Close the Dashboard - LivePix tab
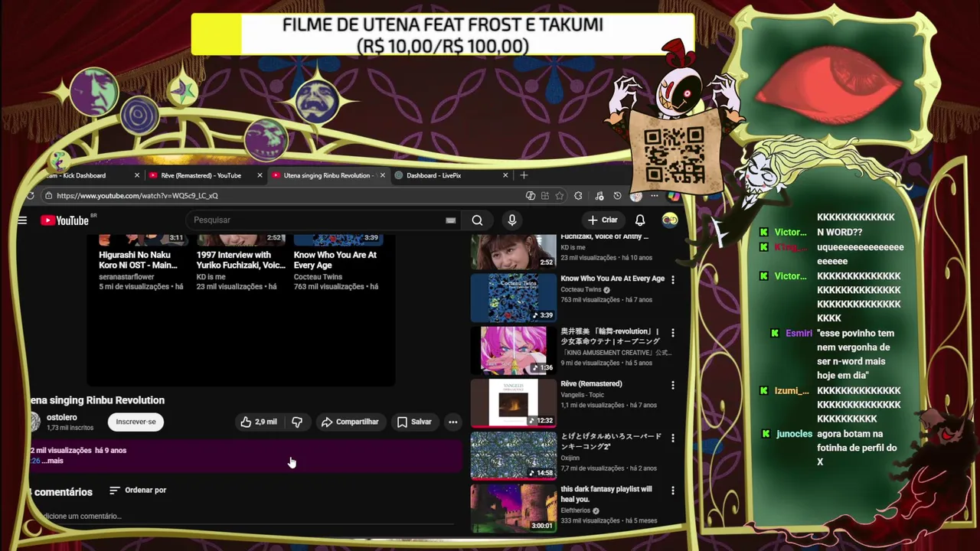 tap(505, 175)
